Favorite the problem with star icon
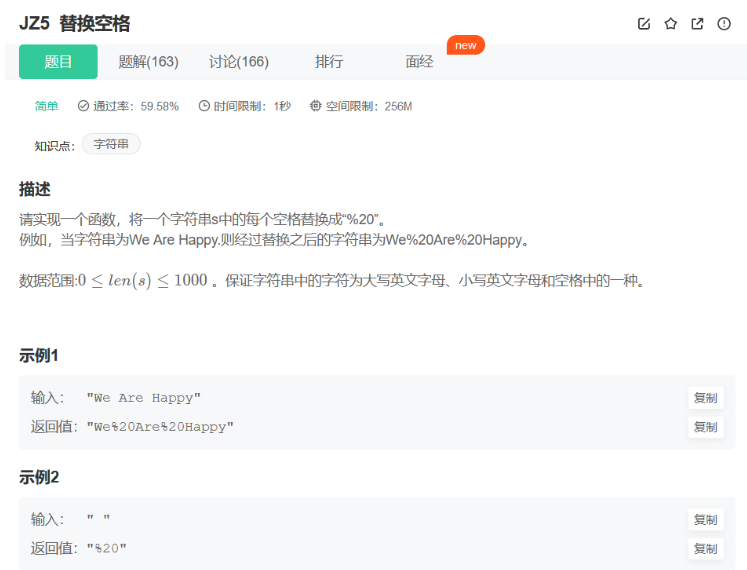 coord(670,24)
